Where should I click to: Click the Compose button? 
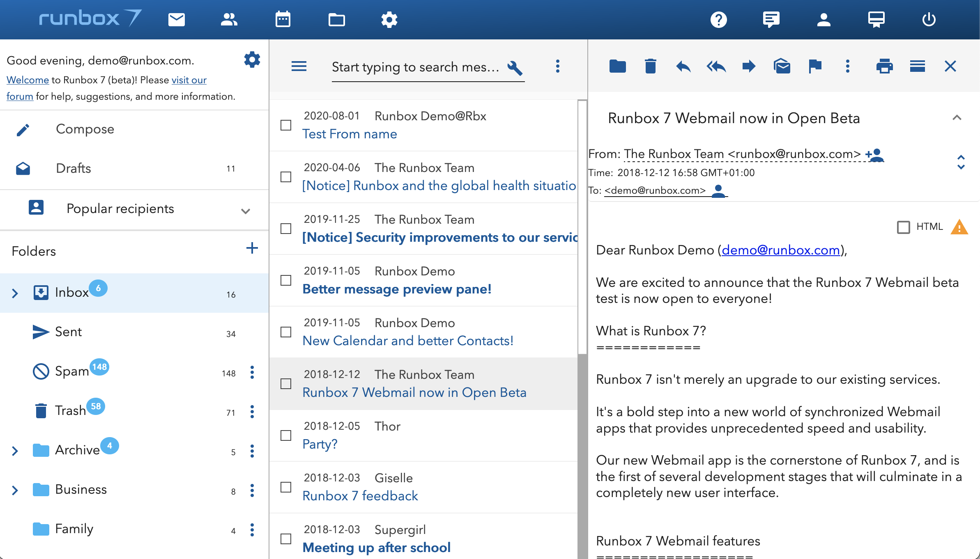(85, 129)
